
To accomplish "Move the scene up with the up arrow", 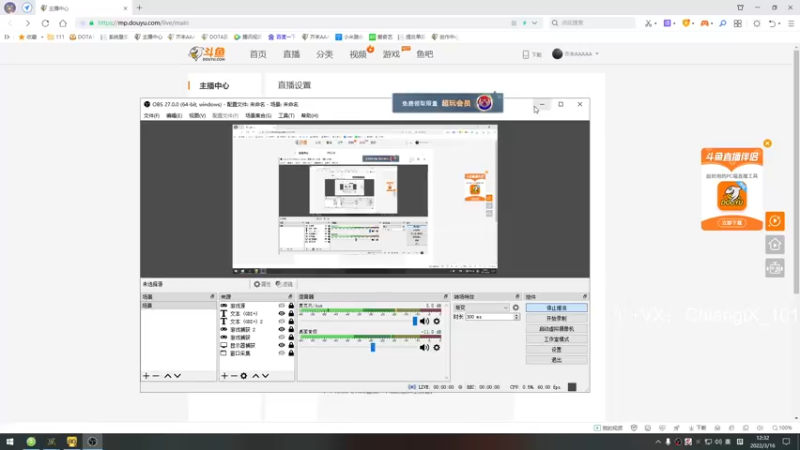I will click(x=168, y=376).
